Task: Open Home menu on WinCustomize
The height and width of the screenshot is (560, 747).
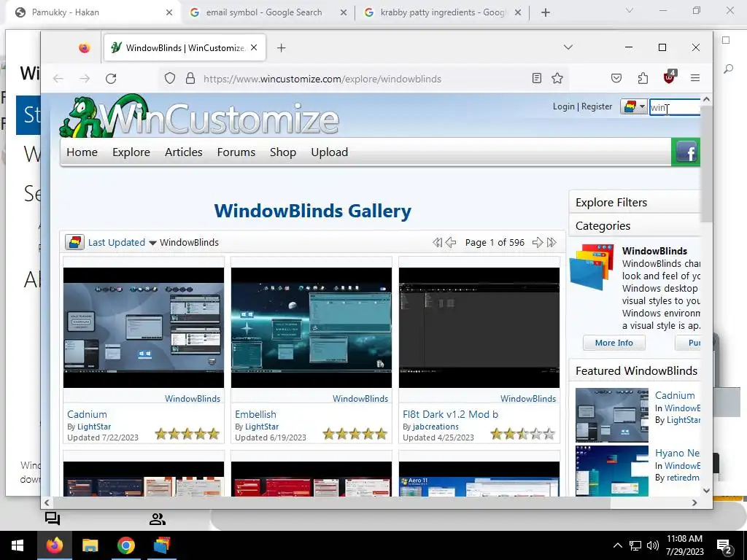Action: point(82,152)
